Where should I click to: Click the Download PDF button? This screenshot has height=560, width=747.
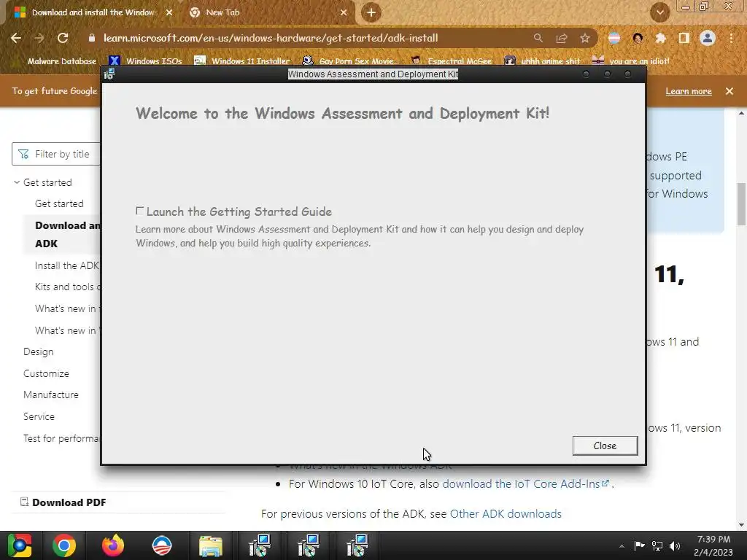point(63,502)
